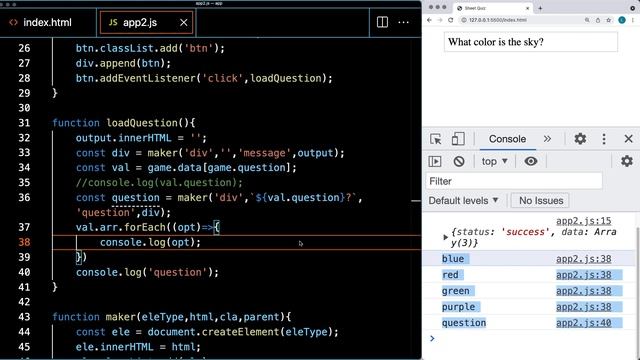Open app2.js:38 link beside red
Image resolution: width=640 pixels, height=360 pixels.
click(583, 275)
